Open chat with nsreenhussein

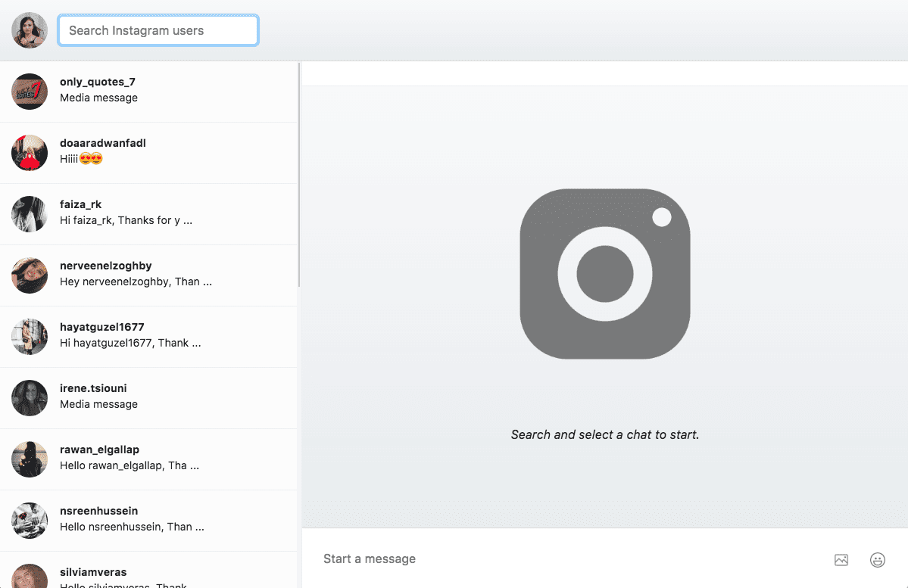148,521
